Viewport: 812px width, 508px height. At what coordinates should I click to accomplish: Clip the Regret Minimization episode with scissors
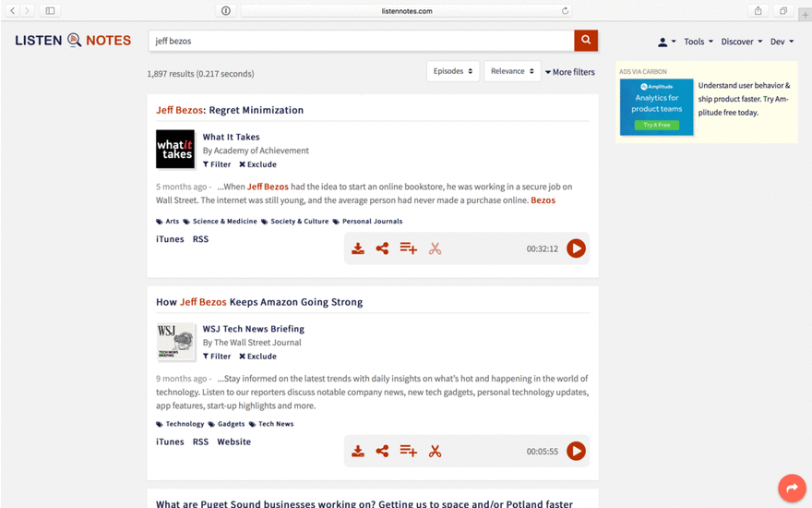435,248
